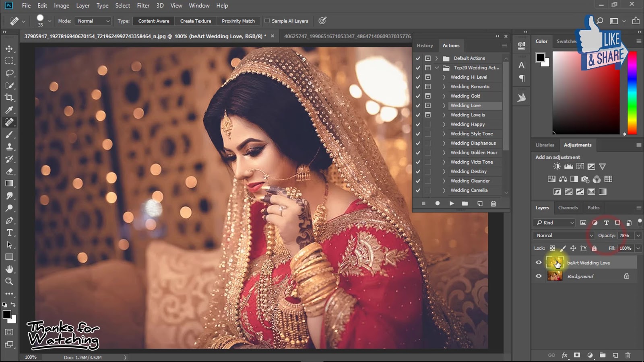This screenshot has height=362, width=644.
Task: Click the Brightness/Contrast adjustment icon
Action: coord(557,167)
